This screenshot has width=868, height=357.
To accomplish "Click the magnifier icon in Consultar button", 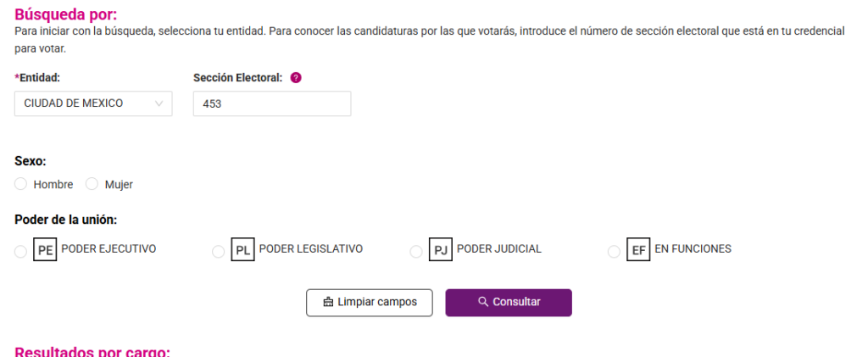I will point(483,302).
